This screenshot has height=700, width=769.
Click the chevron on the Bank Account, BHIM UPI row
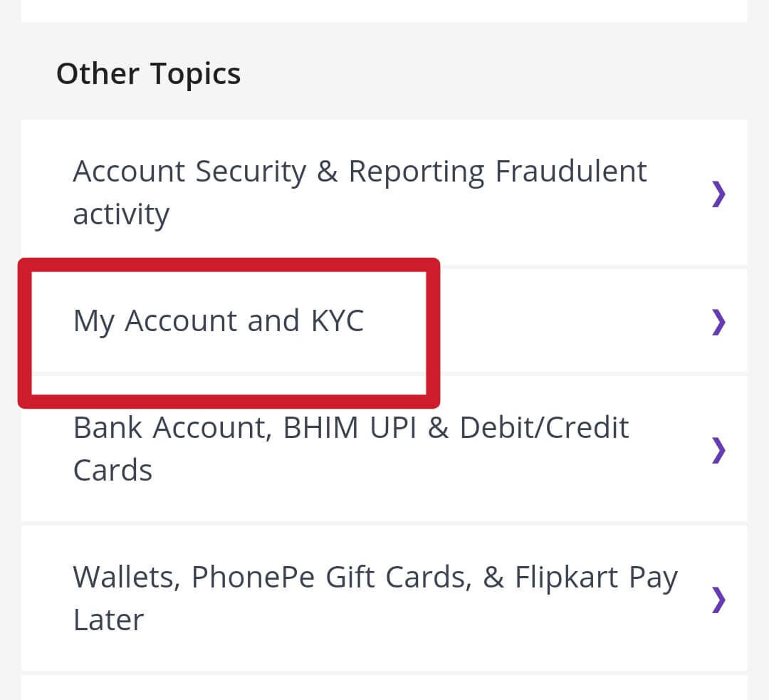point(718,449)
